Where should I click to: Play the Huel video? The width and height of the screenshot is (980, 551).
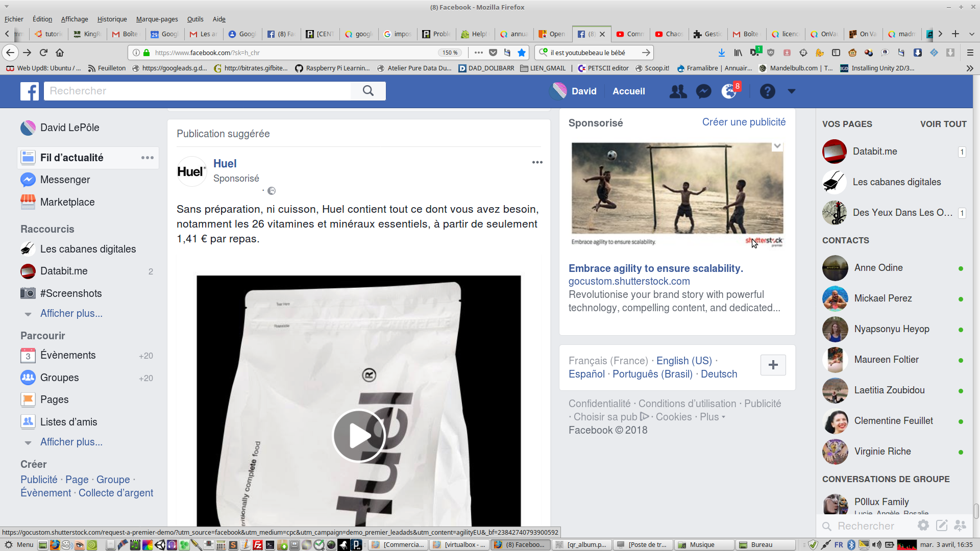[359, 436]
